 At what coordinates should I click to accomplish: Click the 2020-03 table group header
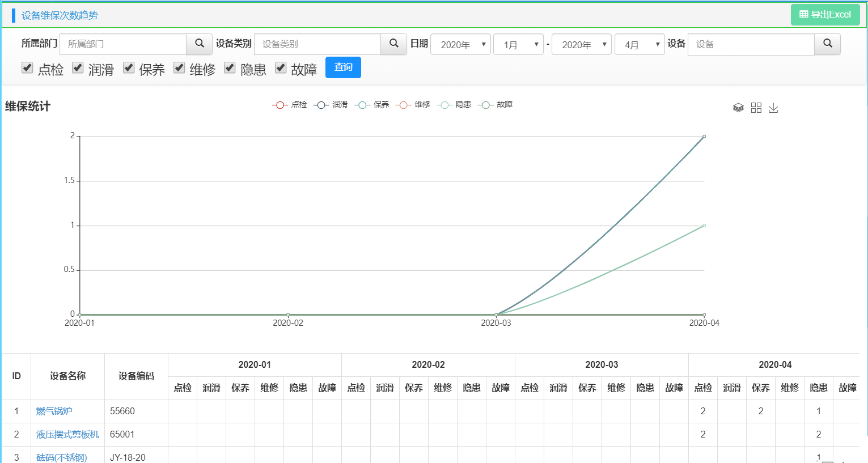[x=602, y=365]
